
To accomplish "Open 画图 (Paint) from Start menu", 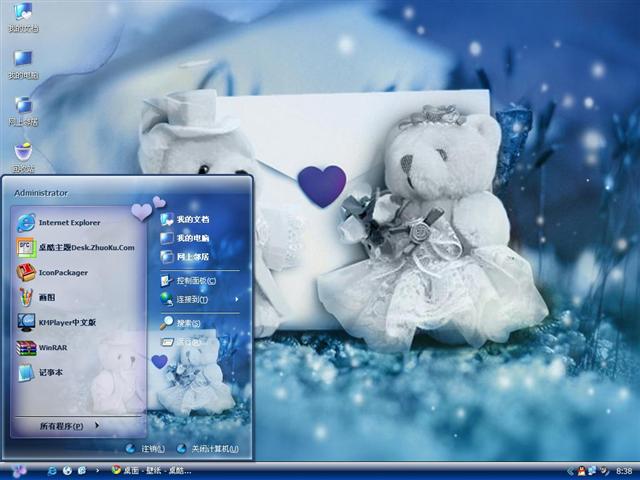I will [36, 298].
